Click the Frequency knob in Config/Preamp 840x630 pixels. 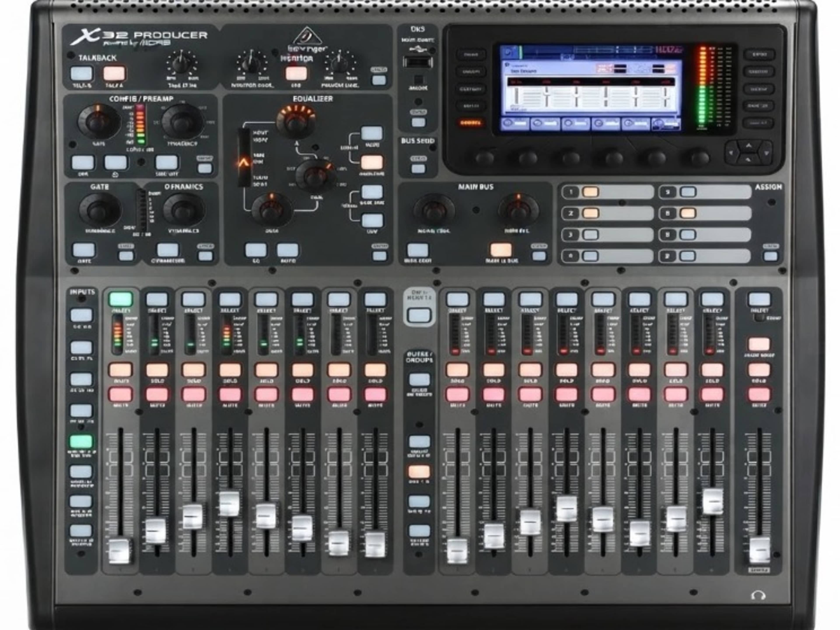pos(182,122)
